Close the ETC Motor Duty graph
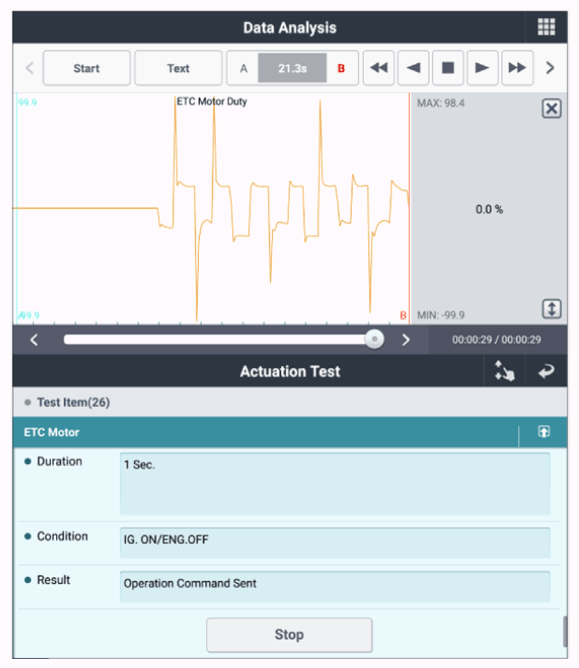Screen dimensions: 579x668 (551, 108)
